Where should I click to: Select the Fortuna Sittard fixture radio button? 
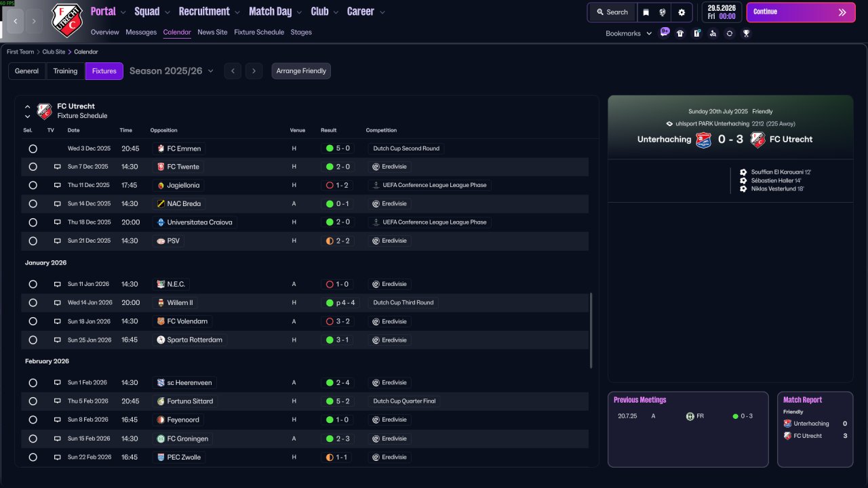(x=33, y=401)
